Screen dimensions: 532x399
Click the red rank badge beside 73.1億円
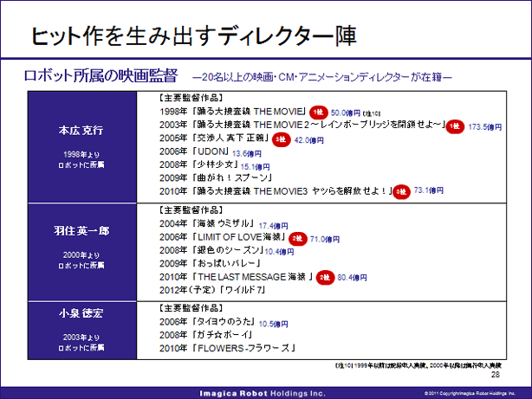[x=401, y=192]
